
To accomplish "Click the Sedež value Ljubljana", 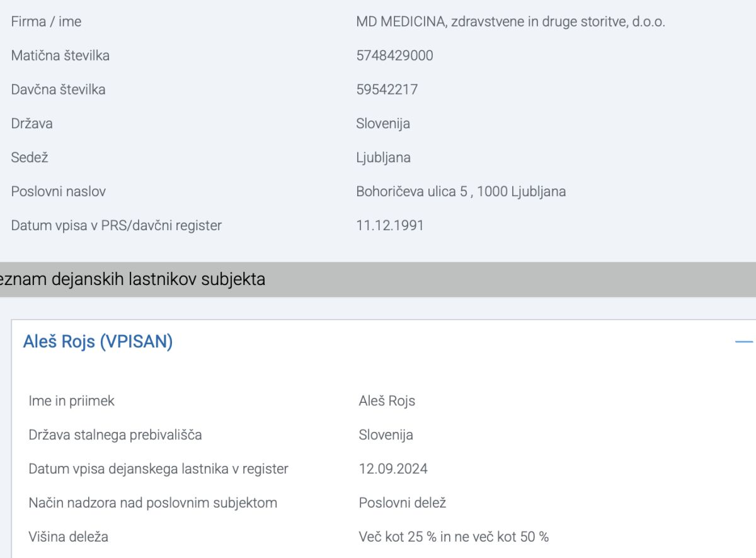I will 383,158.
